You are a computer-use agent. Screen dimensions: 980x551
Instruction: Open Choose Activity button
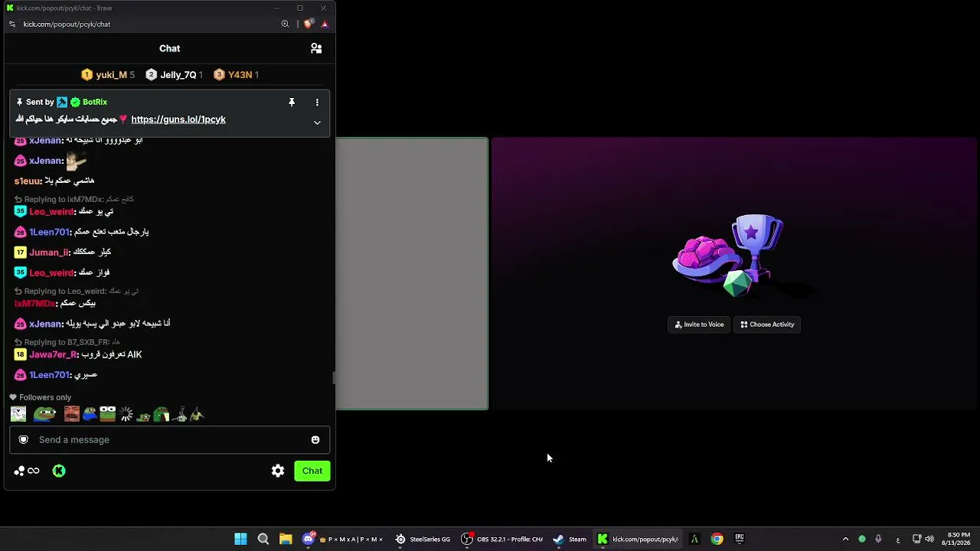pos(767,324)
